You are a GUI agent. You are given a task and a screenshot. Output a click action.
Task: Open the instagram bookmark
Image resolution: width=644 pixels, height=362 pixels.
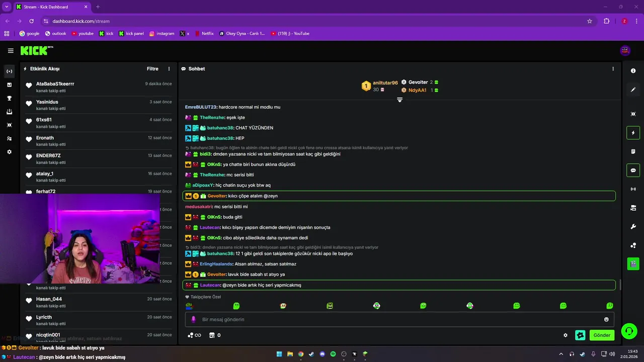tap(162, 34)
